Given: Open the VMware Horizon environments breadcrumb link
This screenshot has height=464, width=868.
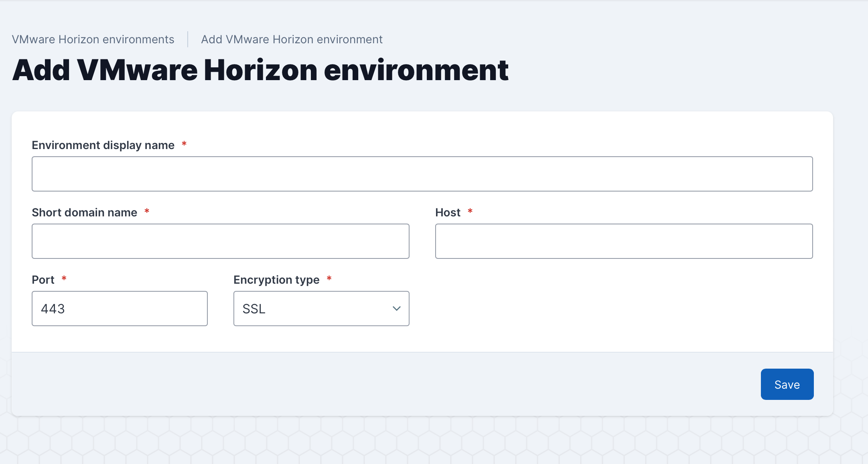Looking at the screenshot, I should point(93,39).
